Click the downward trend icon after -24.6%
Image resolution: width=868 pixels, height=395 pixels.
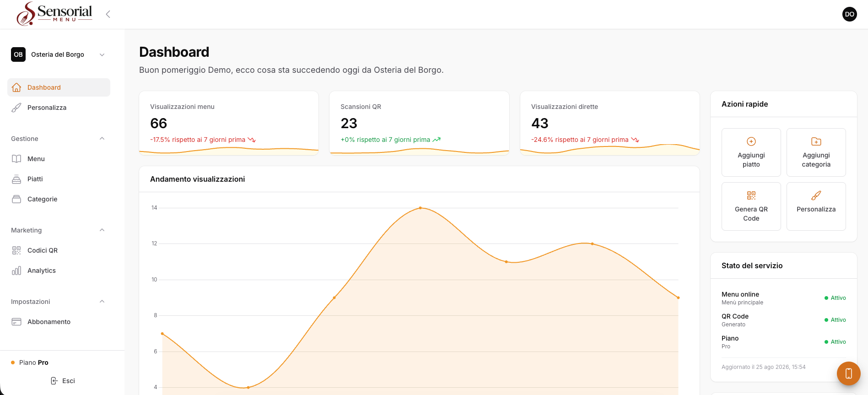point(635,140)
